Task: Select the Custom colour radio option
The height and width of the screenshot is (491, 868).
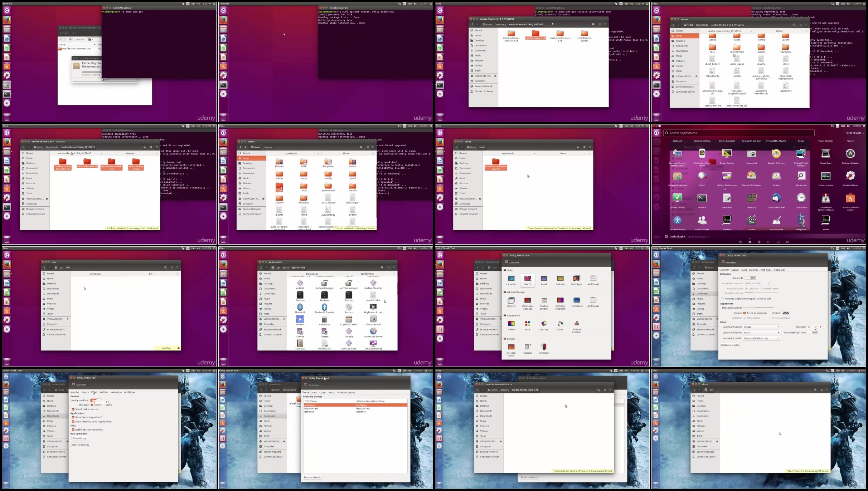Action: point(775,313)
